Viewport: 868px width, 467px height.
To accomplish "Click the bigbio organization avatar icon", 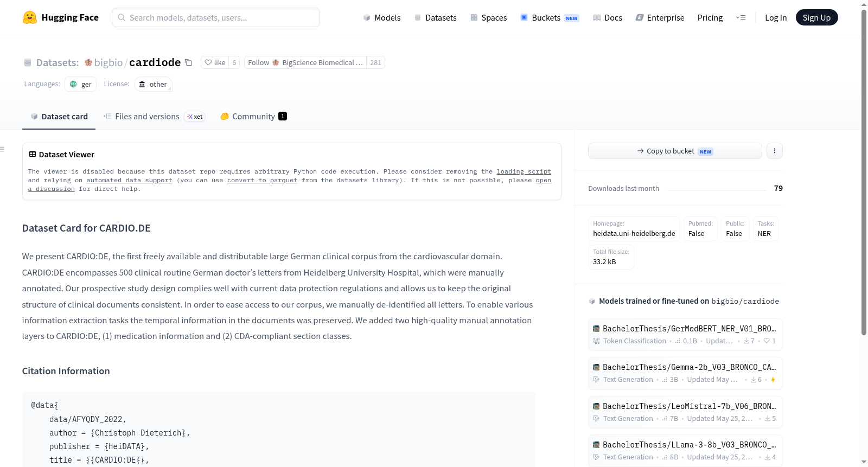I will tap(88, 62).
